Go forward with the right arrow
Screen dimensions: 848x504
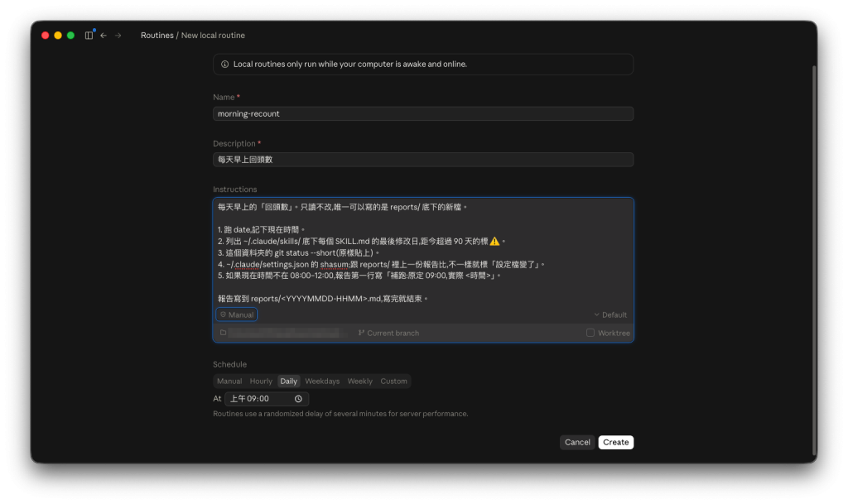118,35
